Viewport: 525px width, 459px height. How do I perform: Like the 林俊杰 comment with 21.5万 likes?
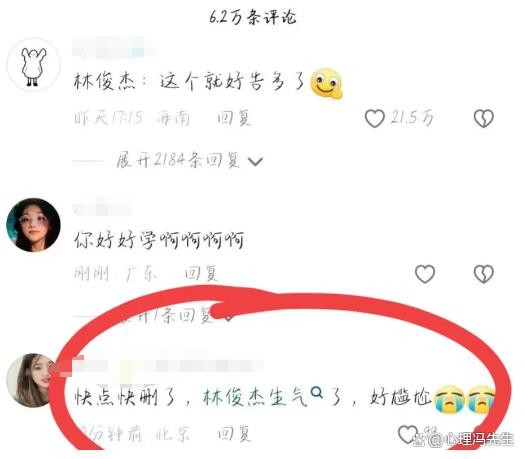tap(375, 119)
